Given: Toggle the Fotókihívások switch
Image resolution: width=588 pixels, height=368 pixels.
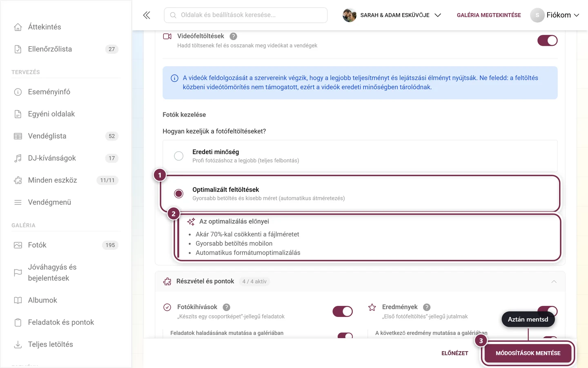Looking at the screenshot, I should [343, 312].
